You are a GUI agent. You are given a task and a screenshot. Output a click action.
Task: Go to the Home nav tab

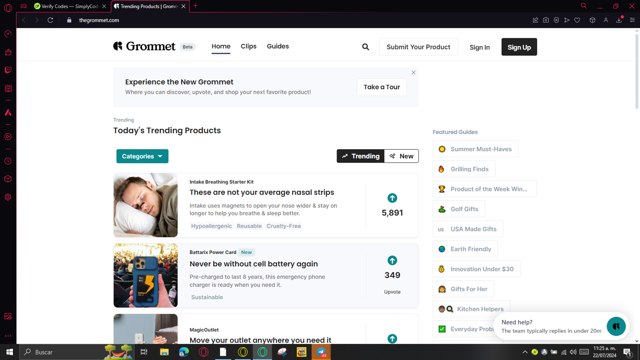221,47
